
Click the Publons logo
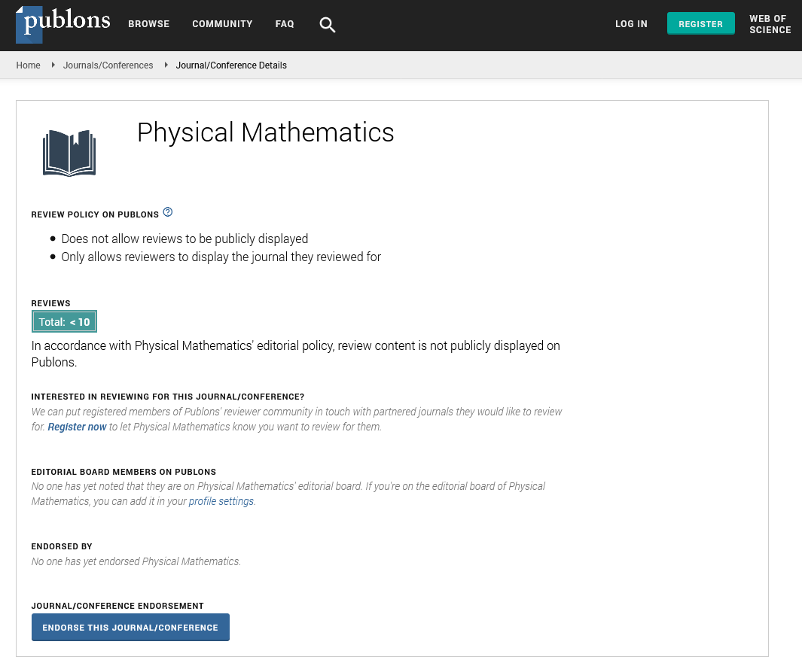pos(63,24)
